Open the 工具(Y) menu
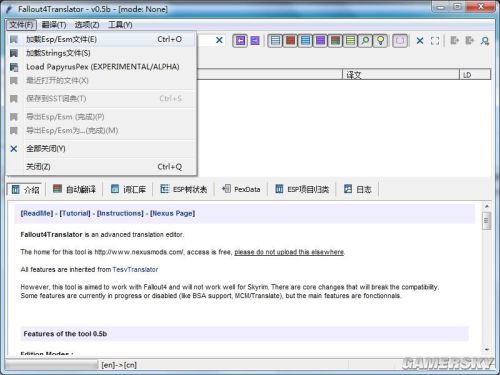Screen dimensions: 500x375 (120, 25)
